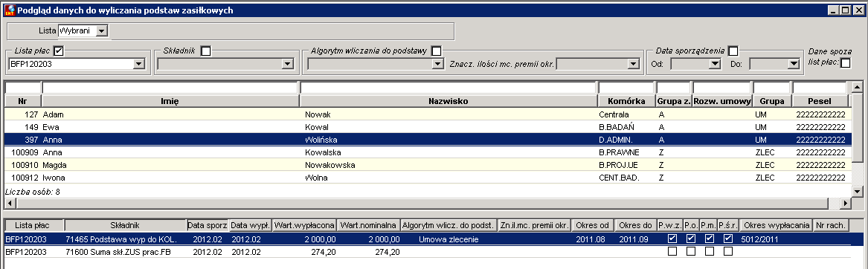Open the Do date dropdown
The image size is (868, 269).
pyautogui.click(x=794, y=64)
